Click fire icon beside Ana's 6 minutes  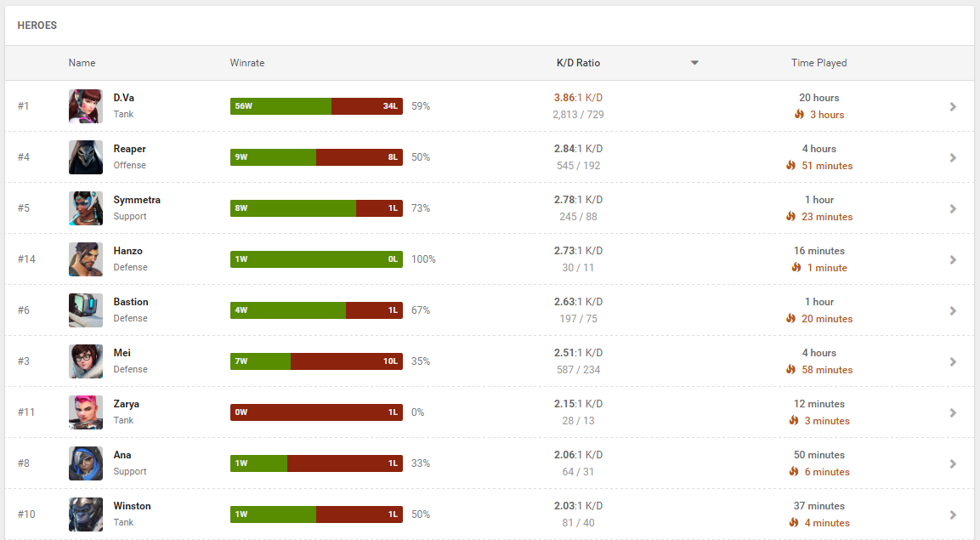(x=794, y=472)
